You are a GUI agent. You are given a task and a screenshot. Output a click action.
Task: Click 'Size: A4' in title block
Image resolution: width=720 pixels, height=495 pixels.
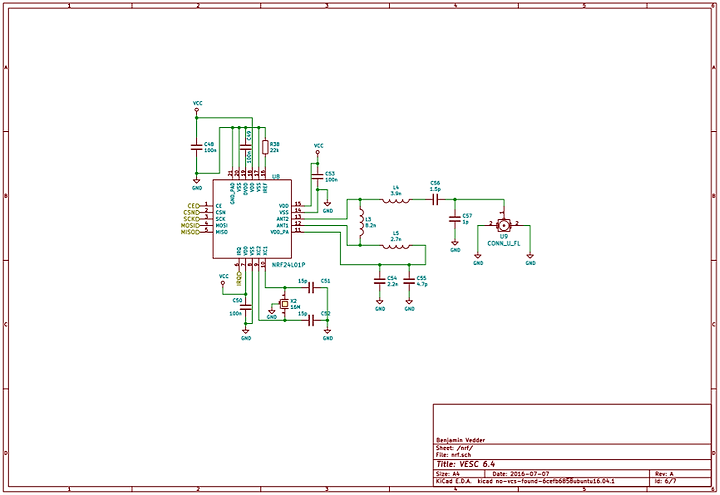(448, 473)
